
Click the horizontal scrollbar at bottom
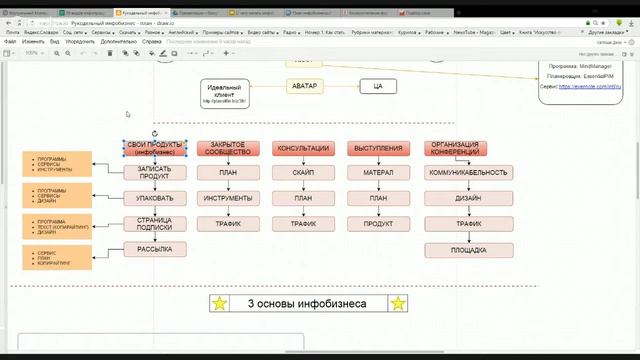pos(364,351)
